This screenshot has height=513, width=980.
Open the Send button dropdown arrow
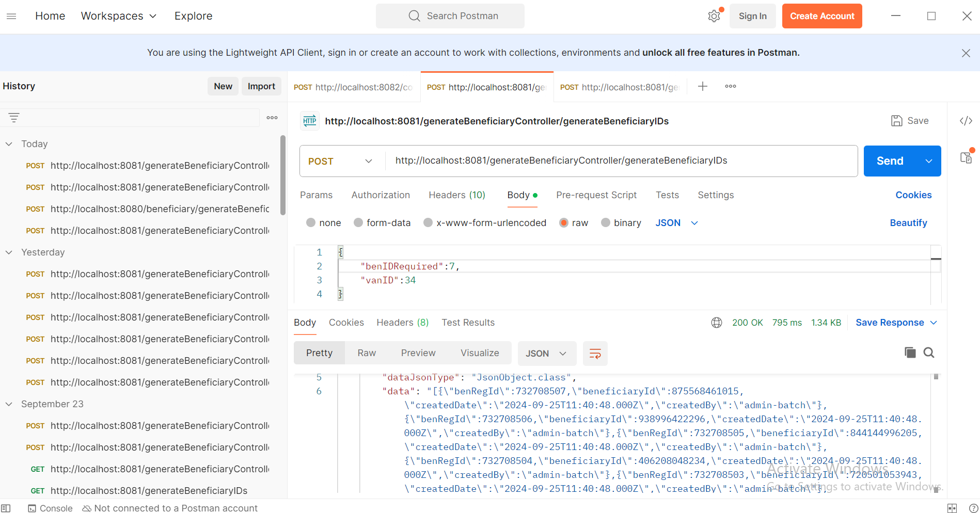[x=928, y=161]
